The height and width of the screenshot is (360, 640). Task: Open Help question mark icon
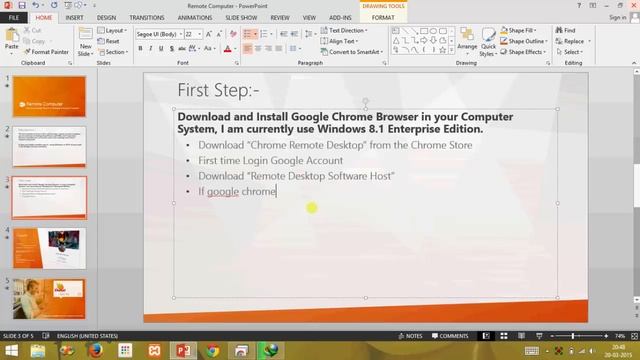point(579,5)
